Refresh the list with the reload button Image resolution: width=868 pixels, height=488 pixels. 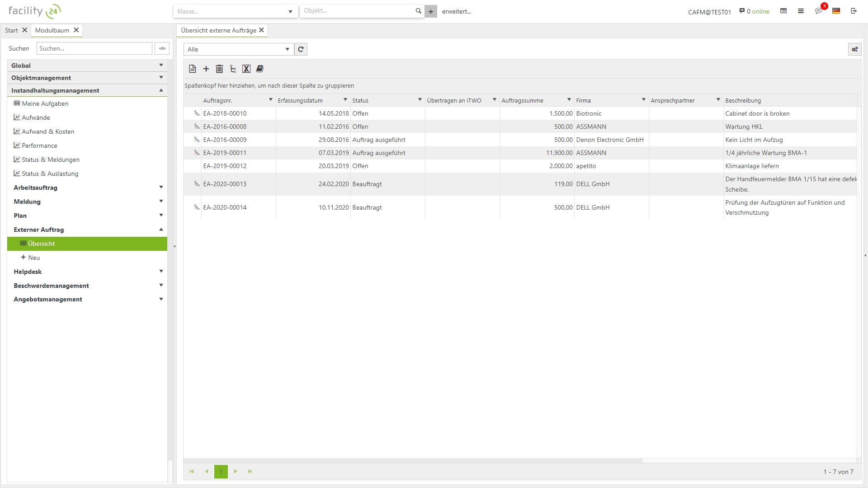(301, 49)
